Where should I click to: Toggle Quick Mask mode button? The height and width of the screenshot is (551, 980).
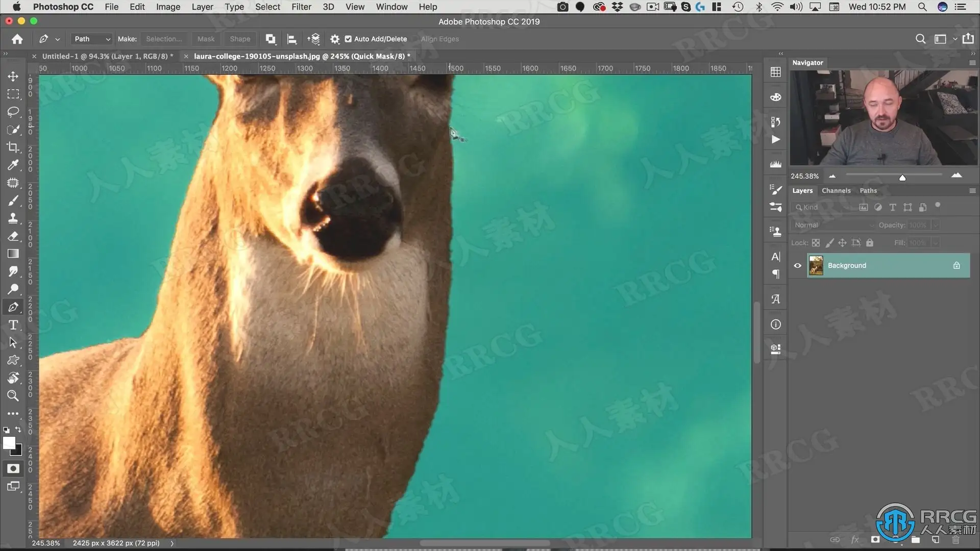click(x=13, y=468)
